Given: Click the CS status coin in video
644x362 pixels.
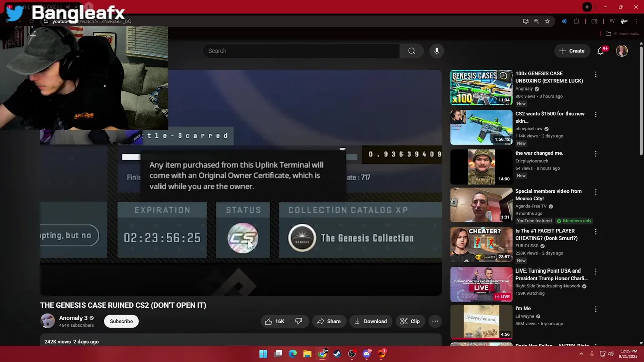Looking at the screenshot, I should click(x=243, y=238).
